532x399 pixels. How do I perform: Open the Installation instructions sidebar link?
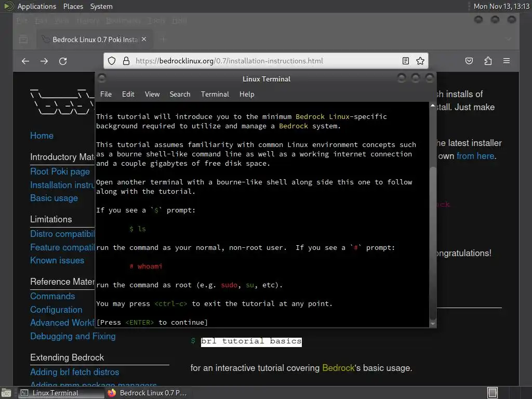pyautogui.click(x=62, y=185)
